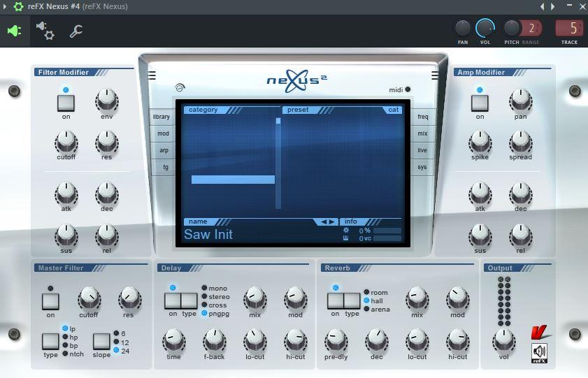Open the plugin options gear icon

click(45, 31)
